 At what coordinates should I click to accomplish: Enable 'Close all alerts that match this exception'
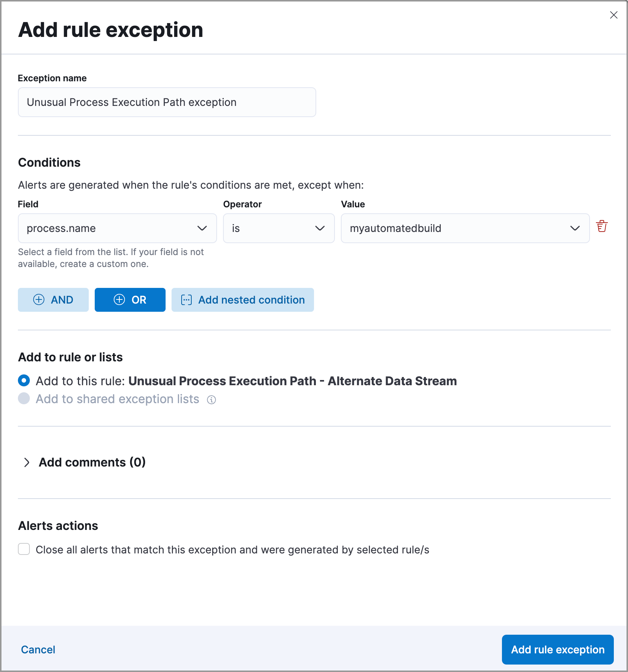pyautogui.click(x=24, y=549)
